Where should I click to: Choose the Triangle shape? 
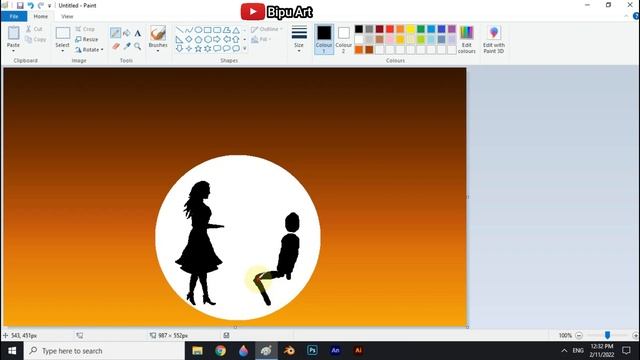click(x=236, y=30)
